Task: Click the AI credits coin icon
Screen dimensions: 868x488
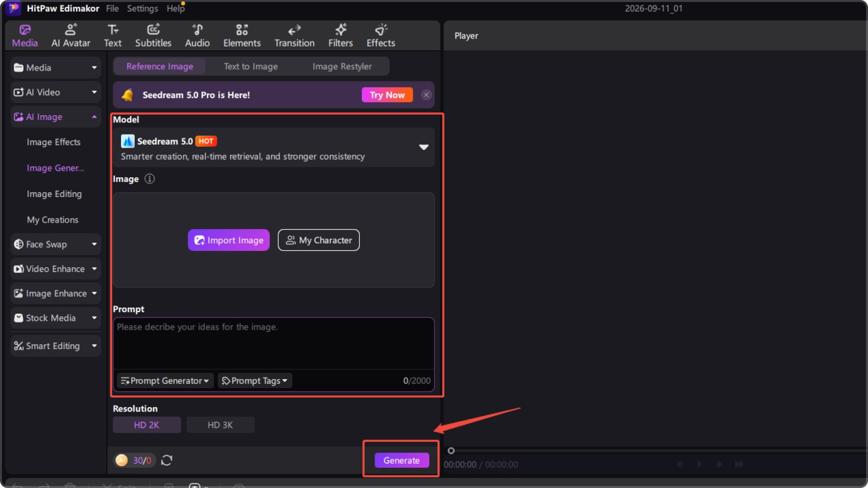Action: tap(122, 460)
